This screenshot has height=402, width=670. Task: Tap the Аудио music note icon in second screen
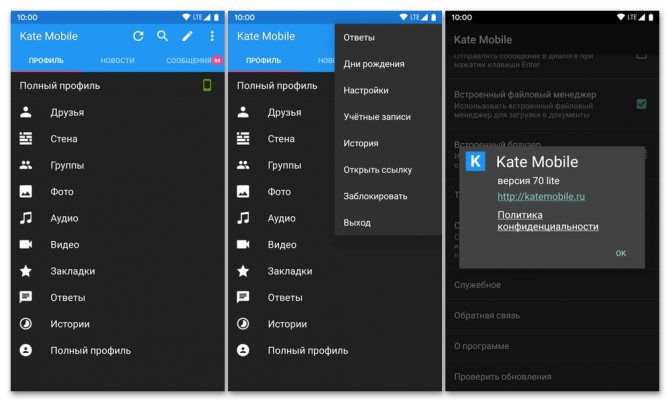[243, 218]
